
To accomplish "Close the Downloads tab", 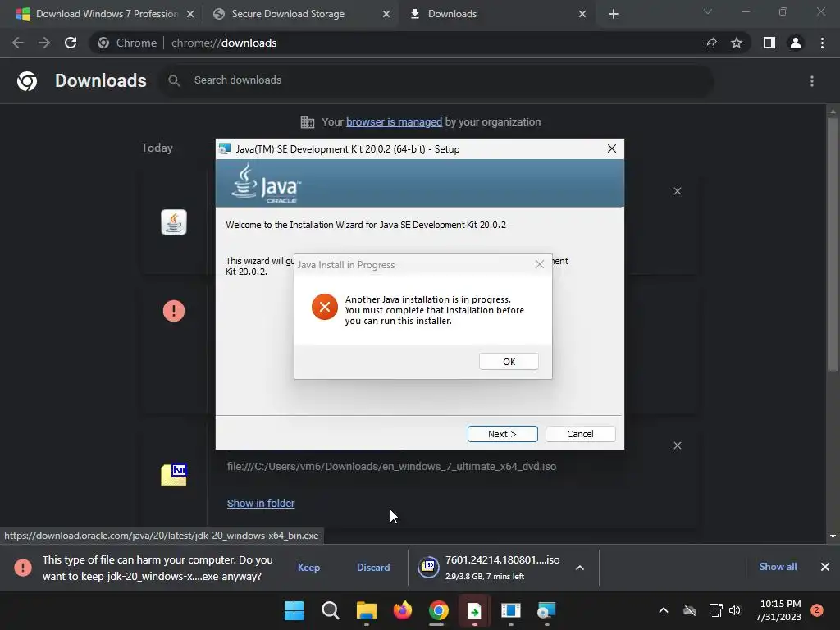I will click(582, 14).
